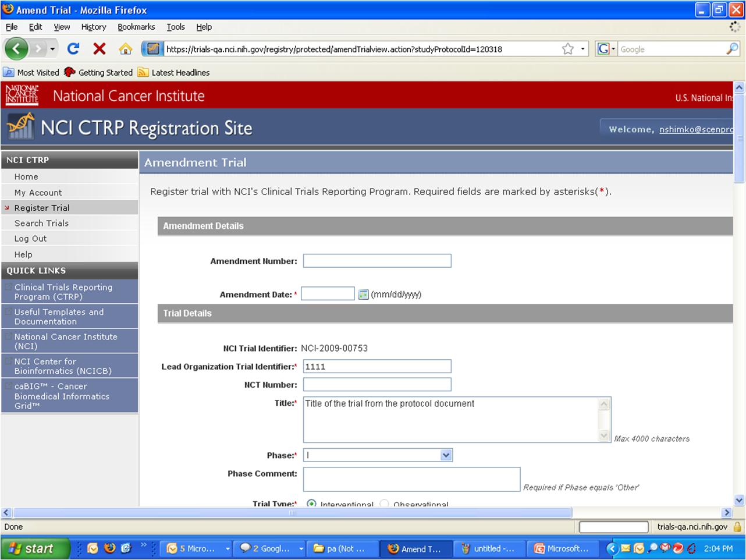The width and height of the screenshot is (746, 560).
Task: Open the Amendment Date calendar picker
Action: tap(363, 295)
